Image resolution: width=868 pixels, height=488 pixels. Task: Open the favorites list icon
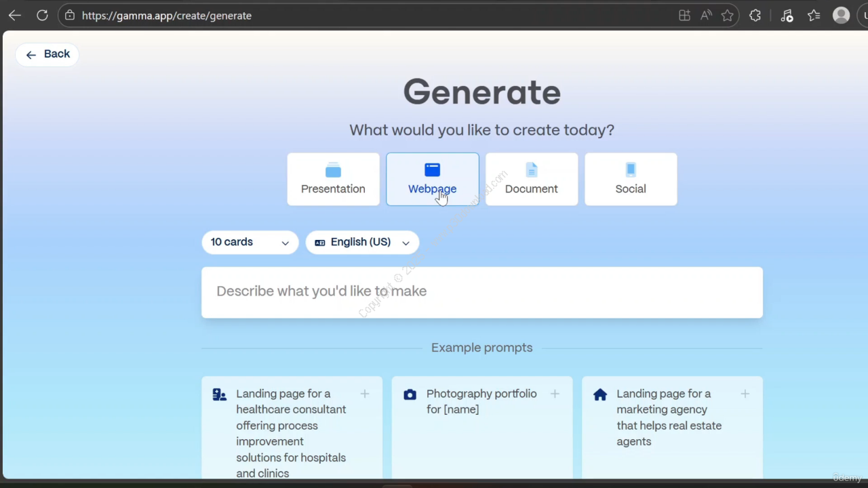[x=814, y=16]
